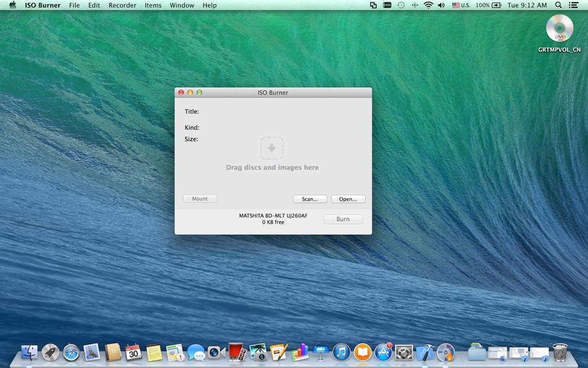Open Notes from the Dock
Viewport: 588px width, 368px height.
pos(153,353)
